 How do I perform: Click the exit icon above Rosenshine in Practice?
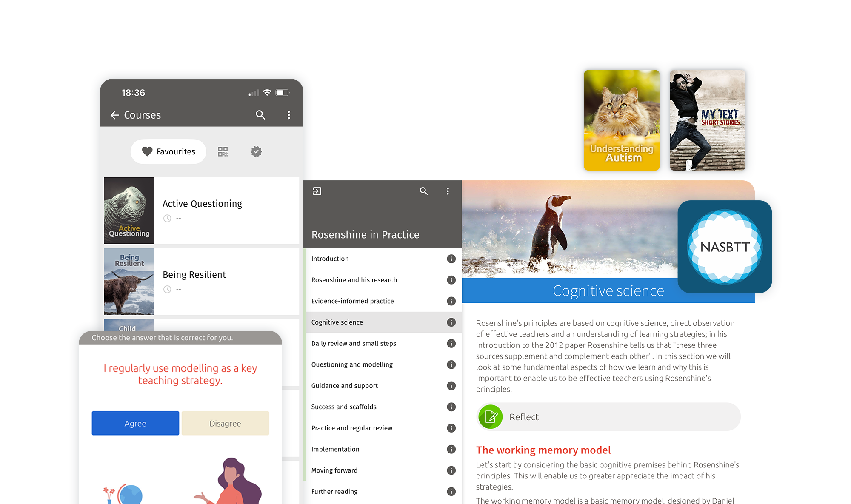point(317,191)
